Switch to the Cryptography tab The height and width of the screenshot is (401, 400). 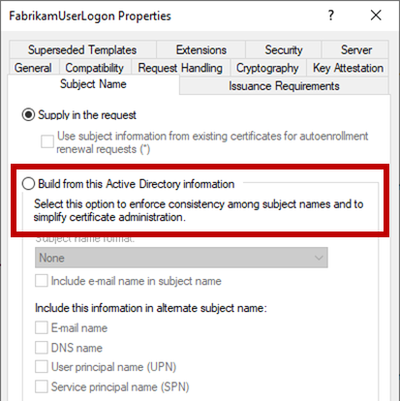click(267, 68)
